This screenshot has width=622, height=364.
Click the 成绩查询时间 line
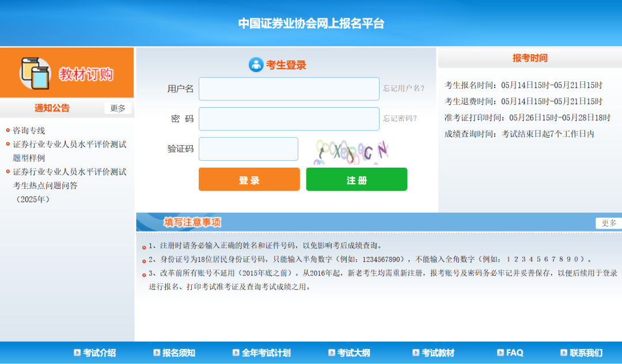point(519,134)
